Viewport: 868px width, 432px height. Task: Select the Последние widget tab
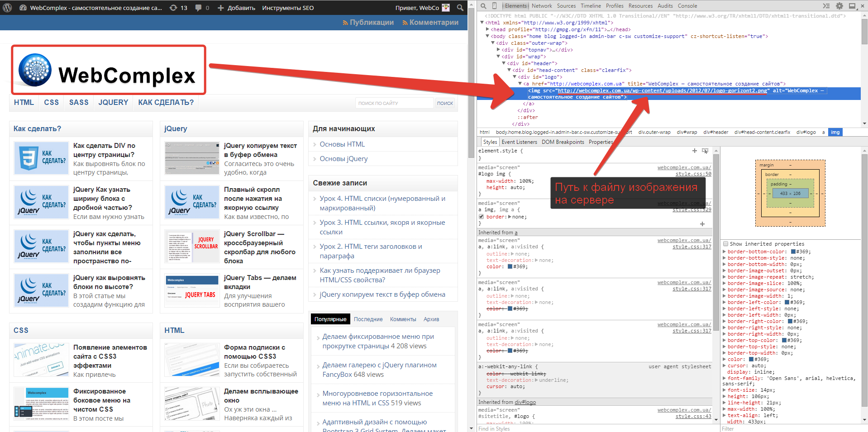click(x=368, y=319)
